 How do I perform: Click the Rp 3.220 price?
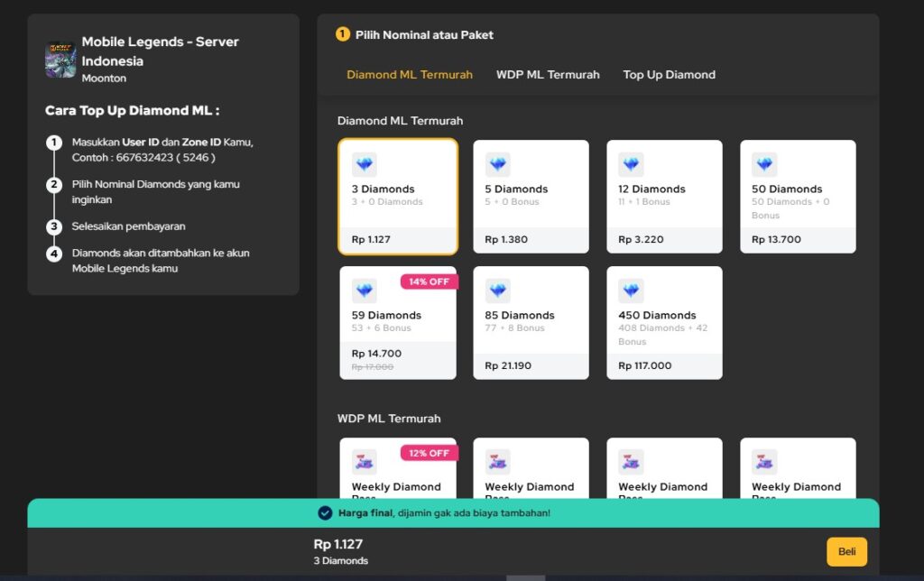click(x=641, y=239)
